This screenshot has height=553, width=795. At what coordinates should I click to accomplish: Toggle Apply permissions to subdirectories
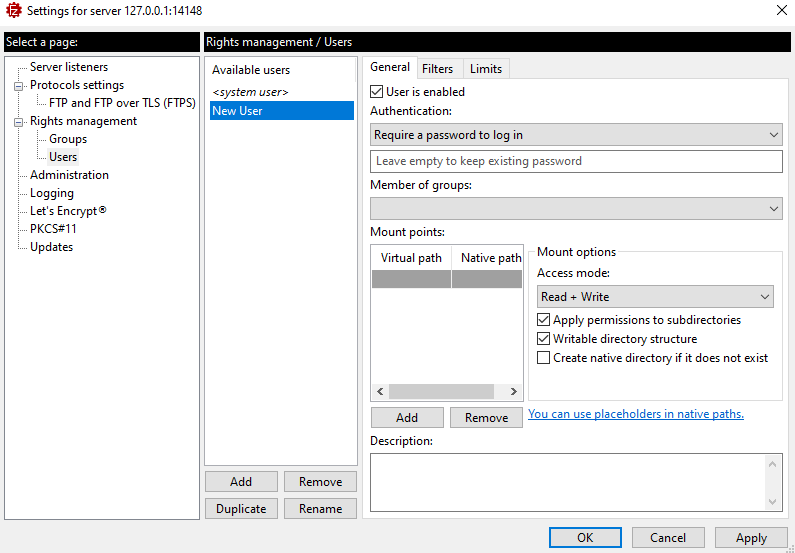(x=544, y=320)
